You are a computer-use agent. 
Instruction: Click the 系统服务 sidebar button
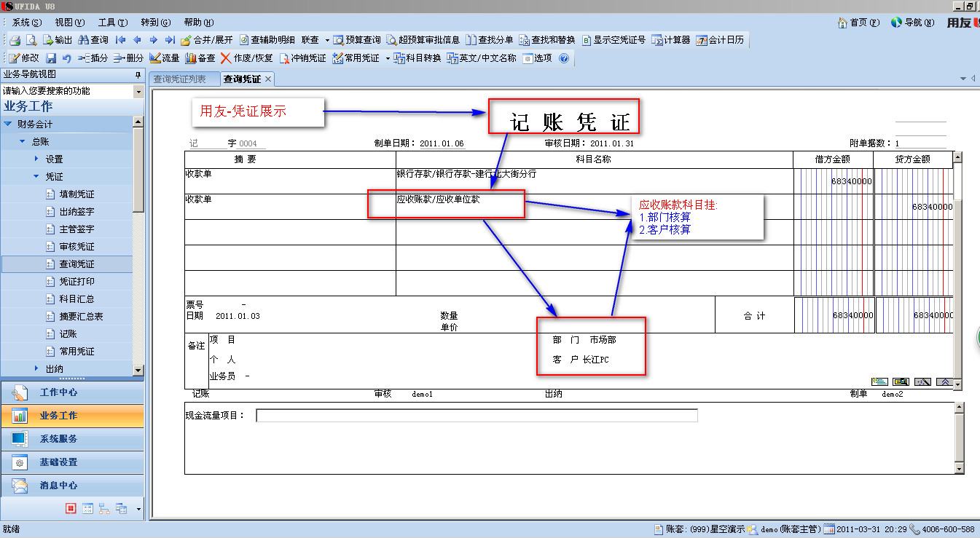pos(58,439)
